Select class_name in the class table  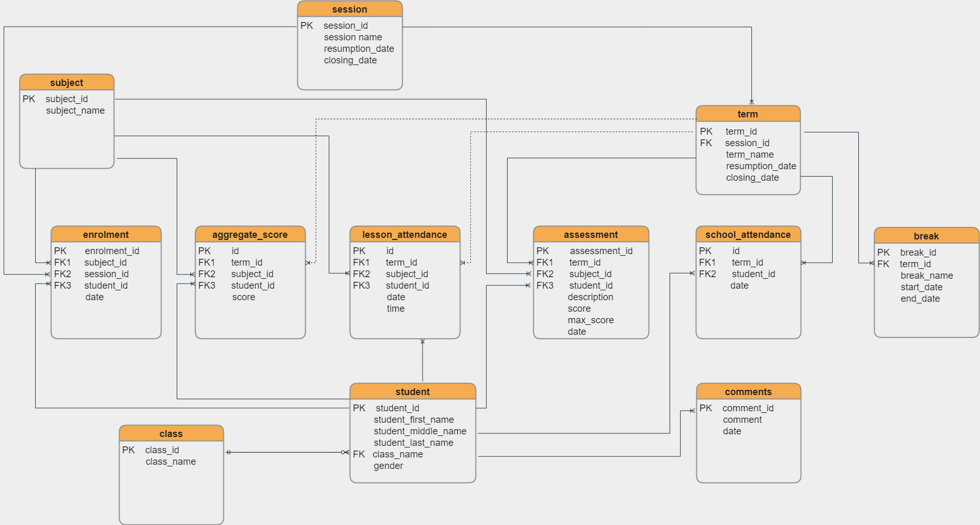[x=171, y=462]
